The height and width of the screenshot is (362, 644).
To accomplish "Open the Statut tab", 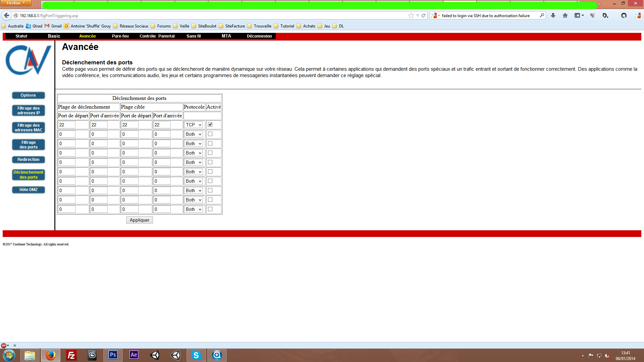I will pyautogui.click(x=21, y=36).
